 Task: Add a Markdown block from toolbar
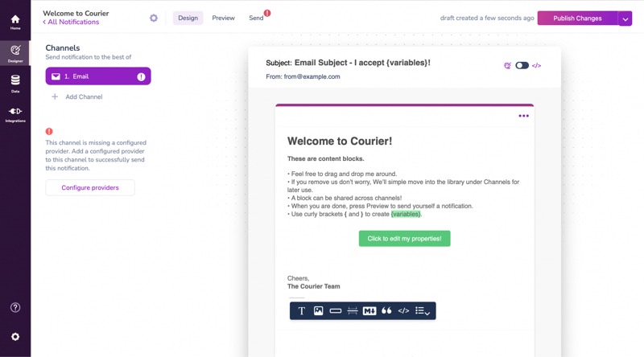click(369, 311)
